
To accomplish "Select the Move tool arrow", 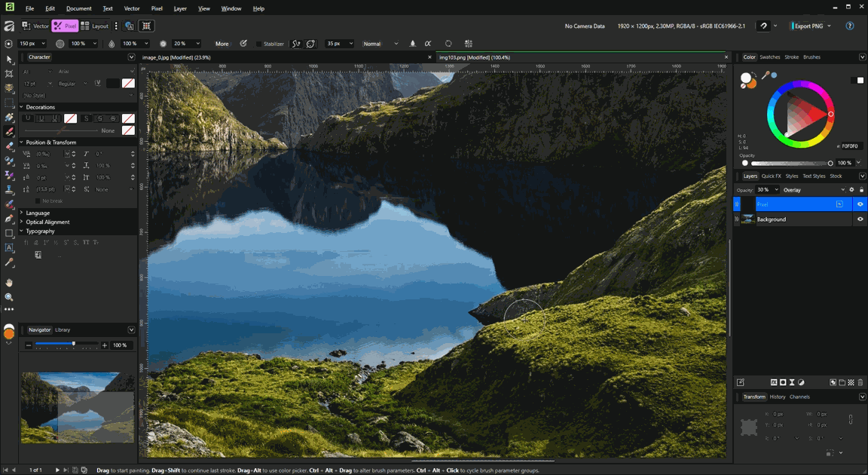I will click(9, 60).
